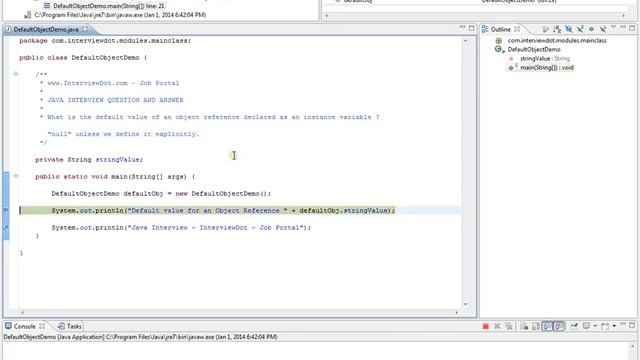The height and width of the screenshot is (360, 640).
Task: Select stack frame DefaultObjectDemo.main line 21
Action: point(109,6)
